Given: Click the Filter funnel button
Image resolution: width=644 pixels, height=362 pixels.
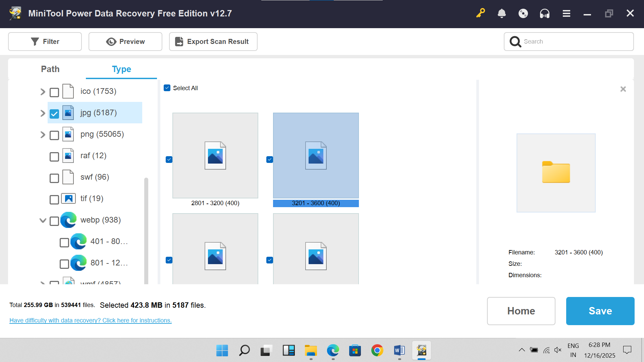Looking at the screenshot, I should coord(45,42).
